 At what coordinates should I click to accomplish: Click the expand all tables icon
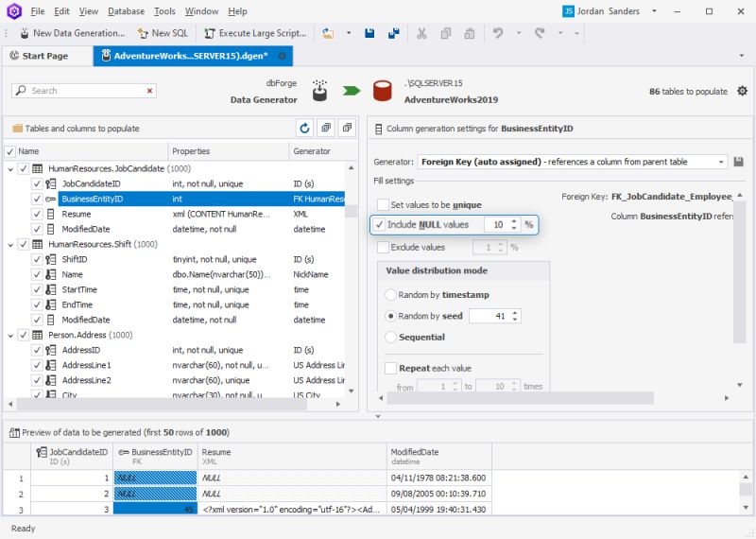coord(326,128)
